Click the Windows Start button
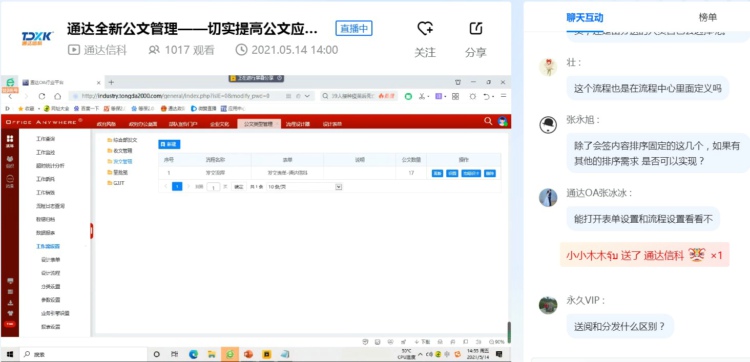Viewport: 750px width, 362px height. pyautogui.click(x=9, y=354)
